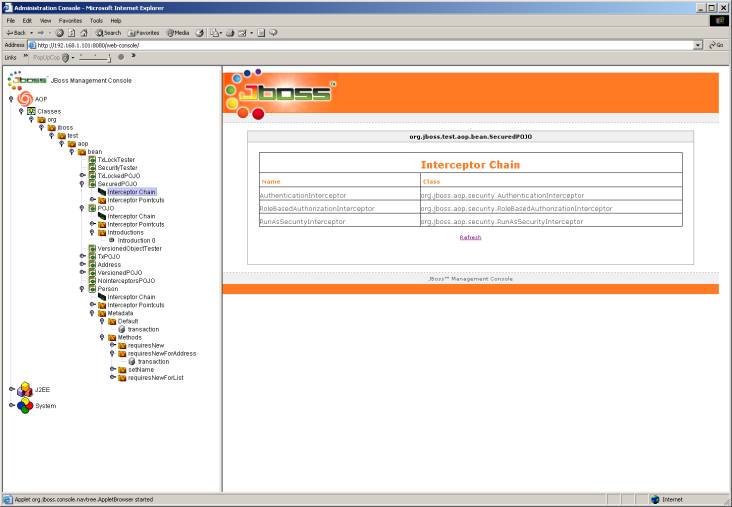Click the Mail toolbar icon
This screenshot has width=732, height=507.
[x=214, y=33]
